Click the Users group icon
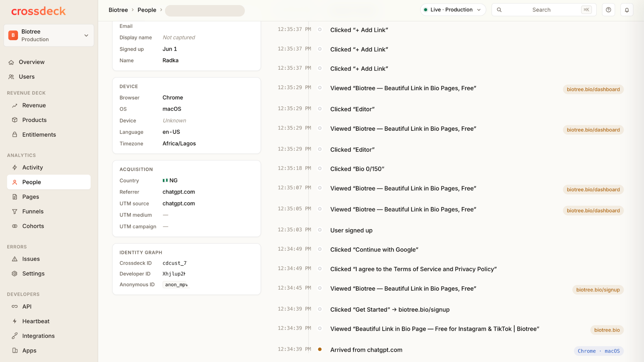 11,77
